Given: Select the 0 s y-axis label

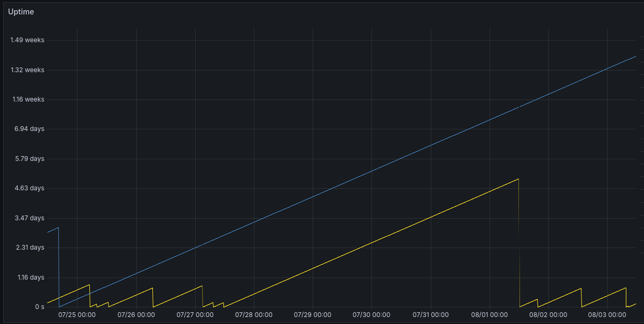Looking at the screenshot, I should click(40, 307).
